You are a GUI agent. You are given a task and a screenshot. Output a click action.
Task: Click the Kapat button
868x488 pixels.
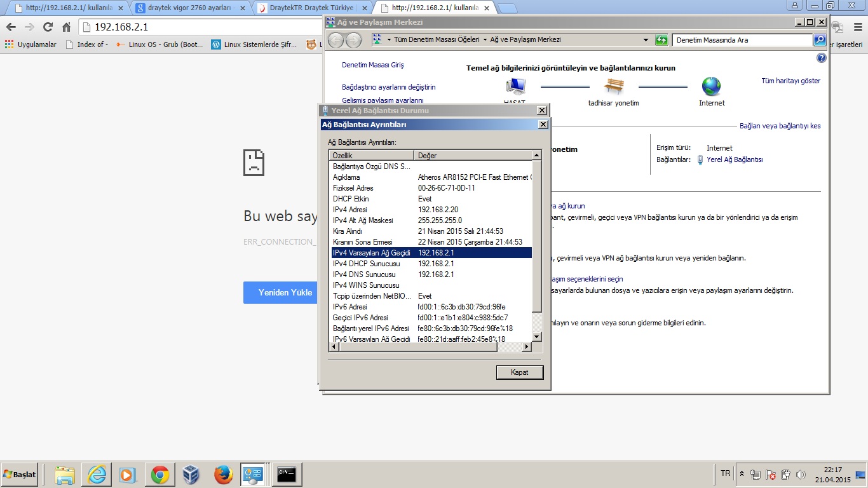pos(519,372)
